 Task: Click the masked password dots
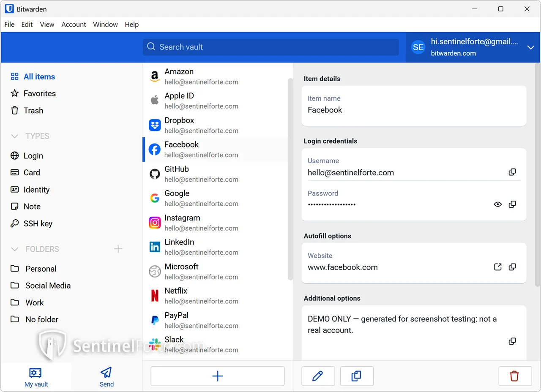click(332, 204)
